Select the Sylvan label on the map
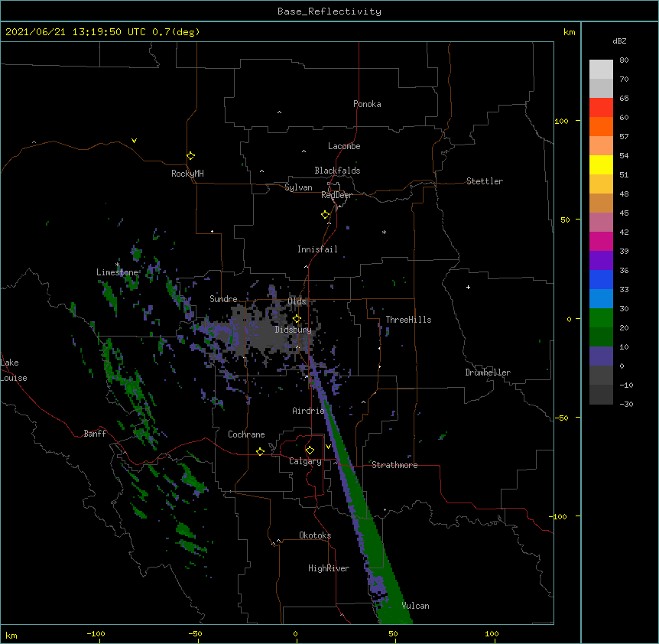 [x=298, y=187]
